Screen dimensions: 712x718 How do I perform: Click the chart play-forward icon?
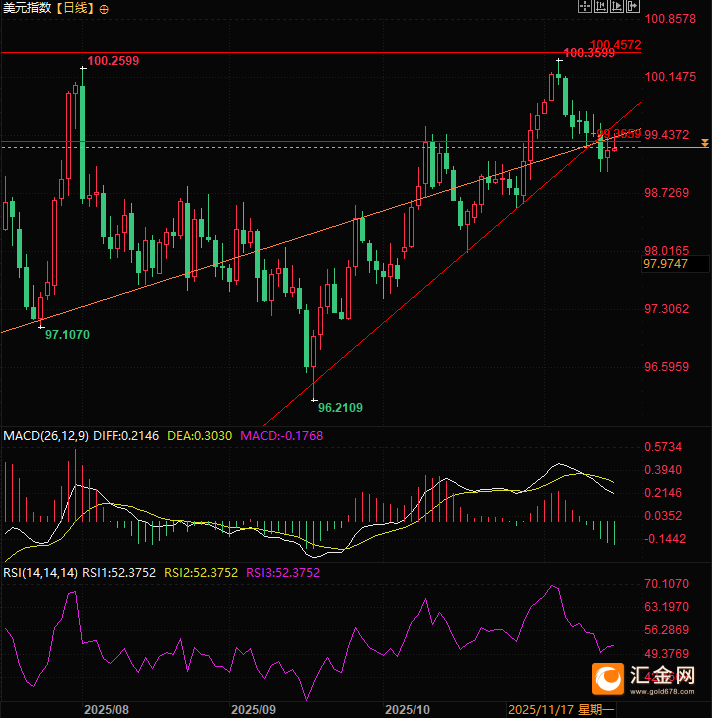[x=617, y=6]
